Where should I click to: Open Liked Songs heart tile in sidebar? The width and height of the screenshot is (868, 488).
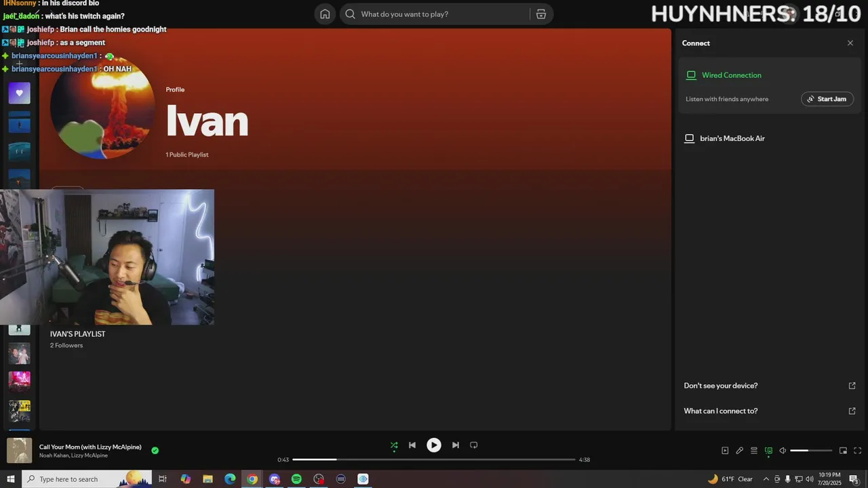[x=20, y=93]
